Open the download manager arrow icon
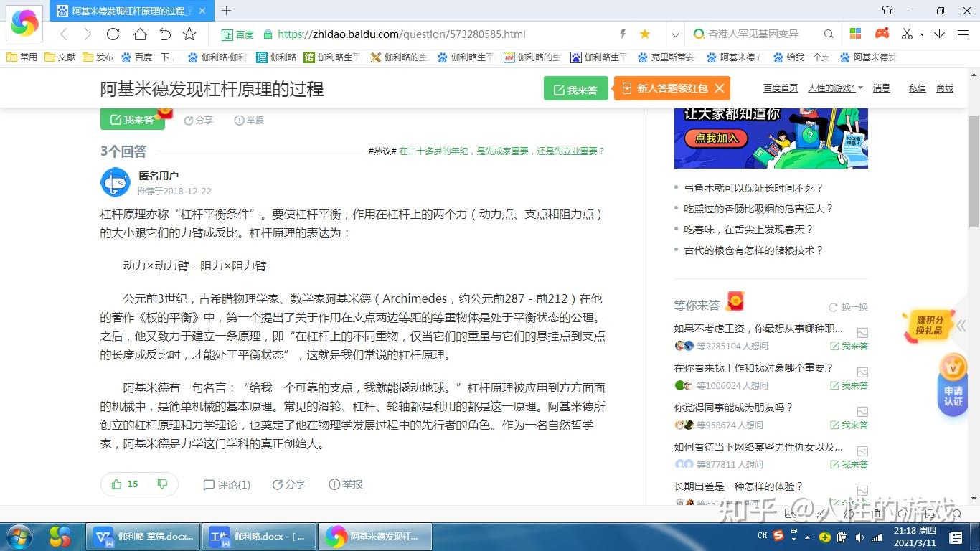Screen dimensions: 980x551 pyautogui.click(x=940, y=34)
